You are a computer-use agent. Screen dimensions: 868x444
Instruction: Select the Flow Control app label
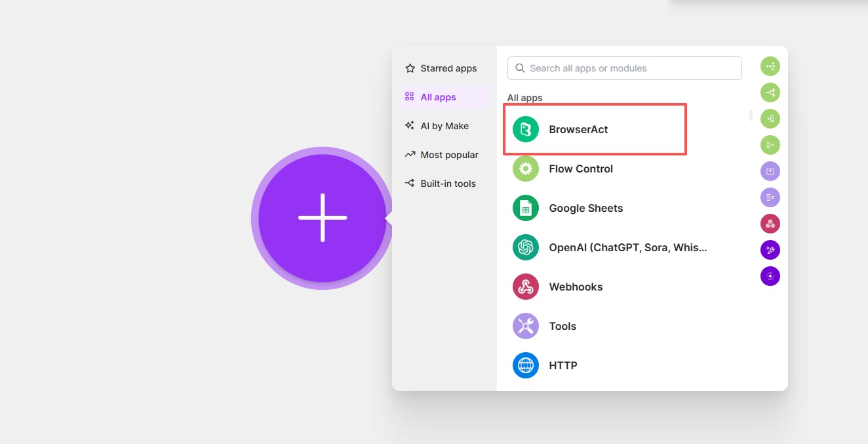pos(581,169)
